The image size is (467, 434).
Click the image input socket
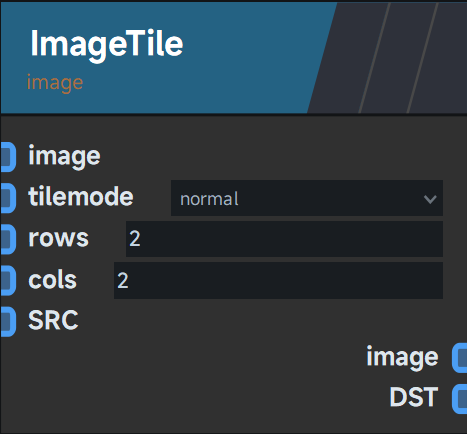click(8, 157)
